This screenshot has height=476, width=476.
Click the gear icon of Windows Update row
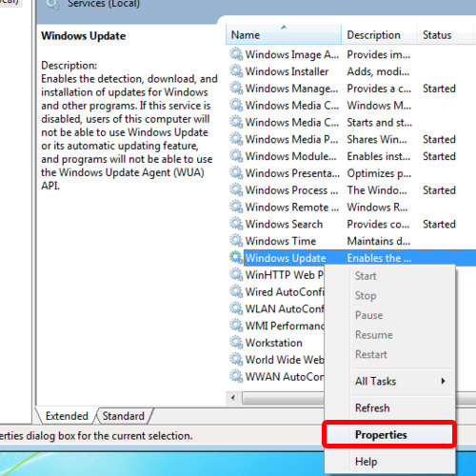(x=236, y=257)
